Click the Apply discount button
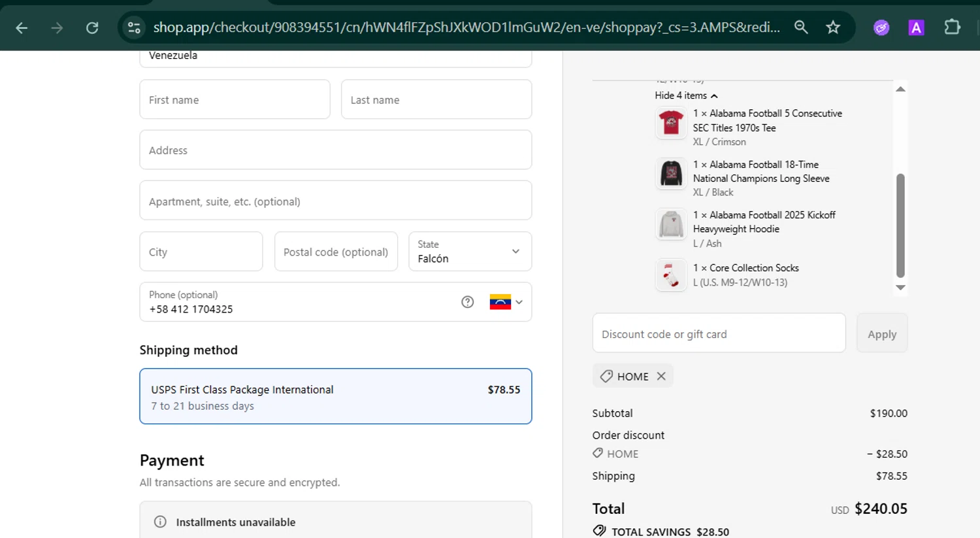Viewport: 980px width, 538px height. point(882,333)
